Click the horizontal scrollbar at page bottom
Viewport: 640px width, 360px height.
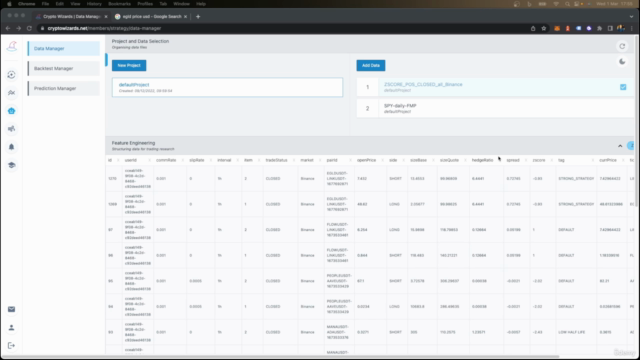click(280, 356)
